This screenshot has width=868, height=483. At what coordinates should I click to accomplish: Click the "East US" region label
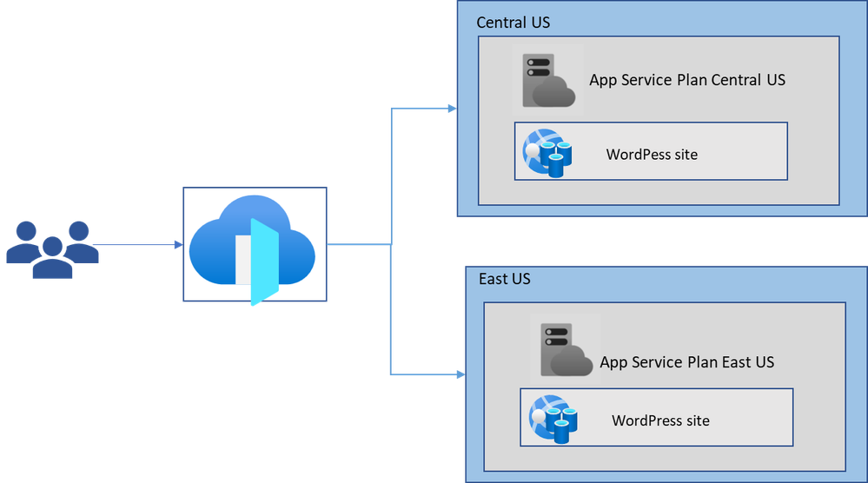pyautogui.click(x=504, y=279)
